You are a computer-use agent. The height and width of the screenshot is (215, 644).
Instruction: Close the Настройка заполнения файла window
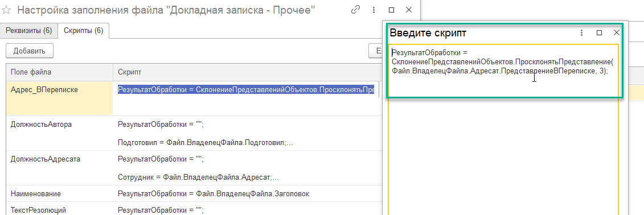(x=408, y=10)
